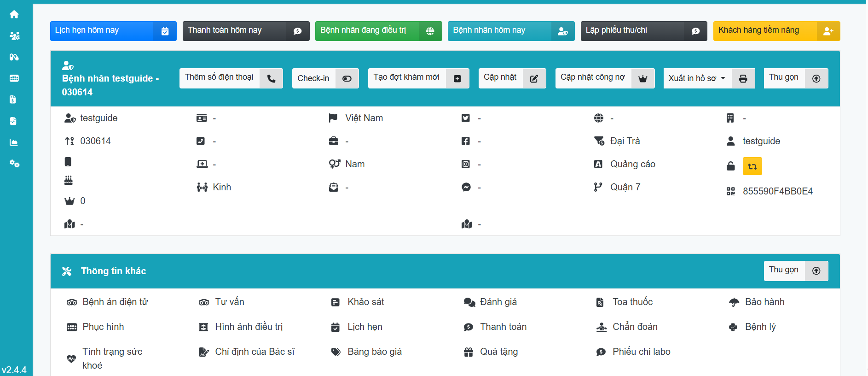Viewport: 868px width, 376px height.
Task: Click Tạo đợt khám mới button
Action: (x=418, y=78)
